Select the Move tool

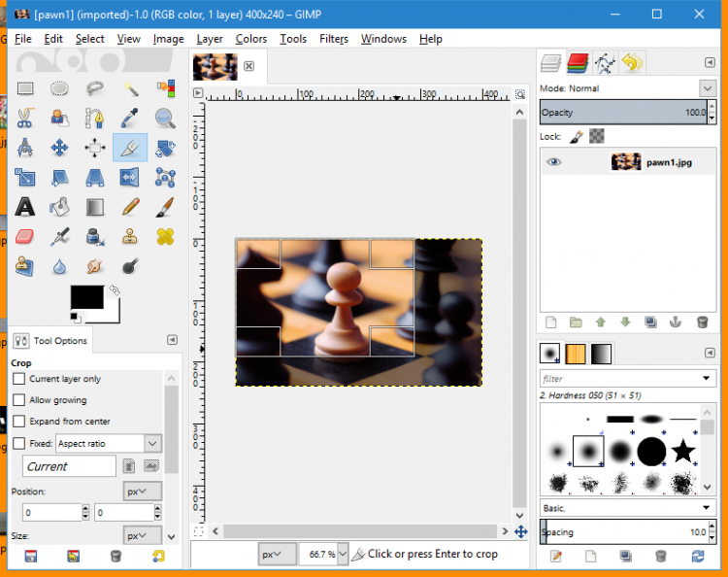[x=60, y=148]
